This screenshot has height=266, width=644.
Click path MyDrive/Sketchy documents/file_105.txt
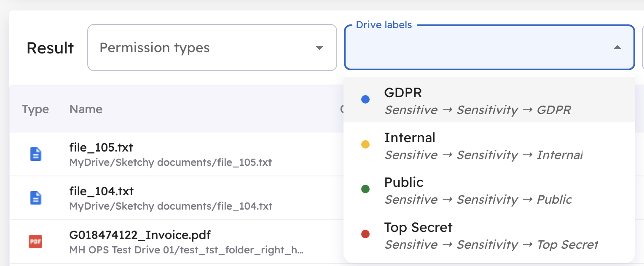click(x=171, y=162)
